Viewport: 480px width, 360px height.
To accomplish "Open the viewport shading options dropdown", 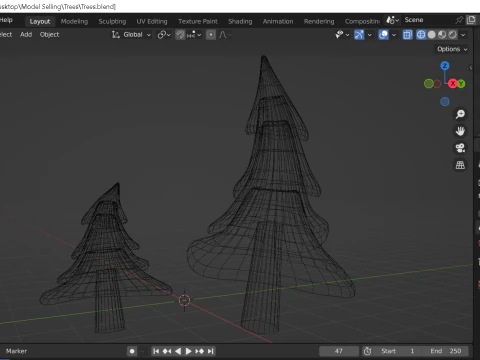I will (x=463, y=35).
